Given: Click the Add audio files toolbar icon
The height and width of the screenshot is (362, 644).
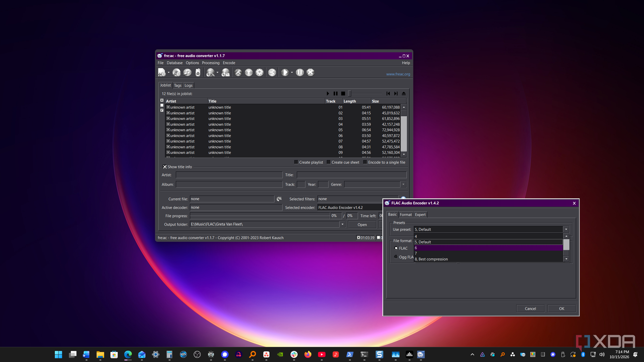Looking at the screenshot, I should click(x=162, y=72).
